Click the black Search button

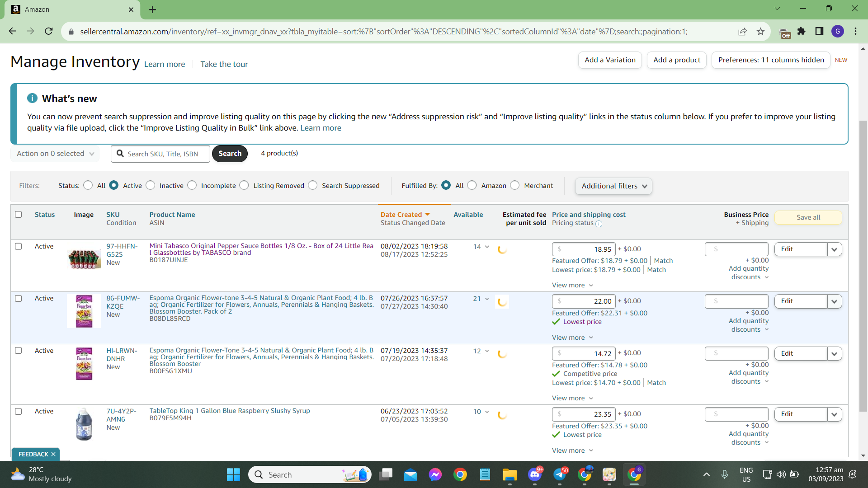point(230,154)
